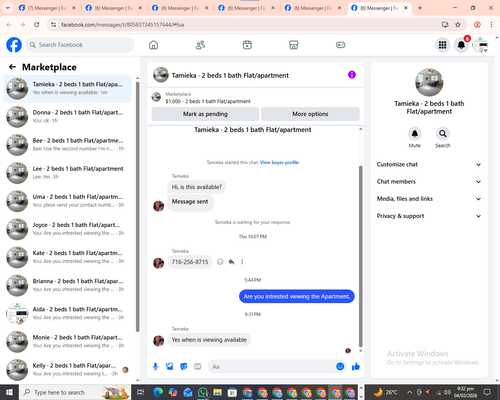Open the Marketplace icon in top navigation
Viewport: 500px width, 400px height.
(x=294, y=45)
